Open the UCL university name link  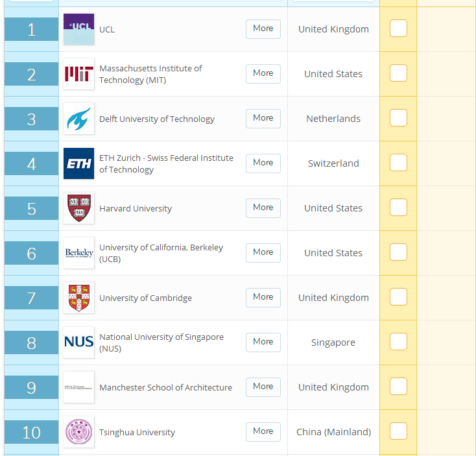pos(107,29)
